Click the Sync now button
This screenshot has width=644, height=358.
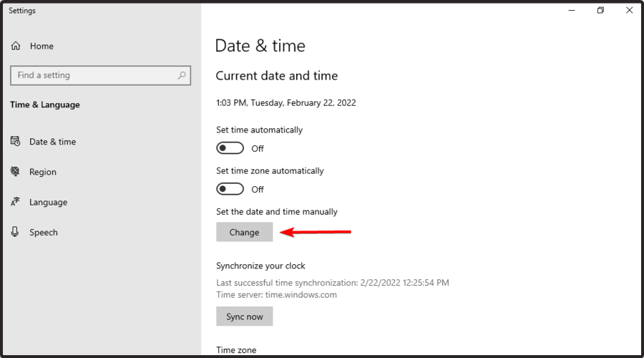coord(244,316)
